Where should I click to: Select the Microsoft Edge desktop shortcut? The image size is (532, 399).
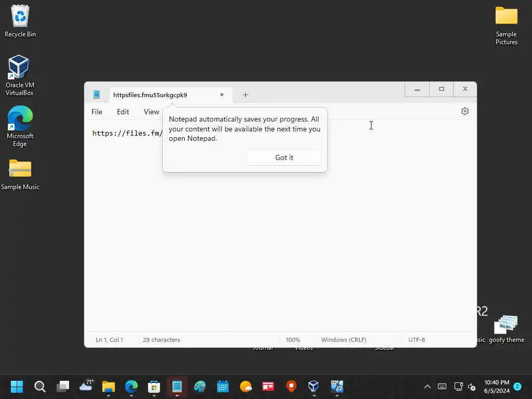pos(20,126)
